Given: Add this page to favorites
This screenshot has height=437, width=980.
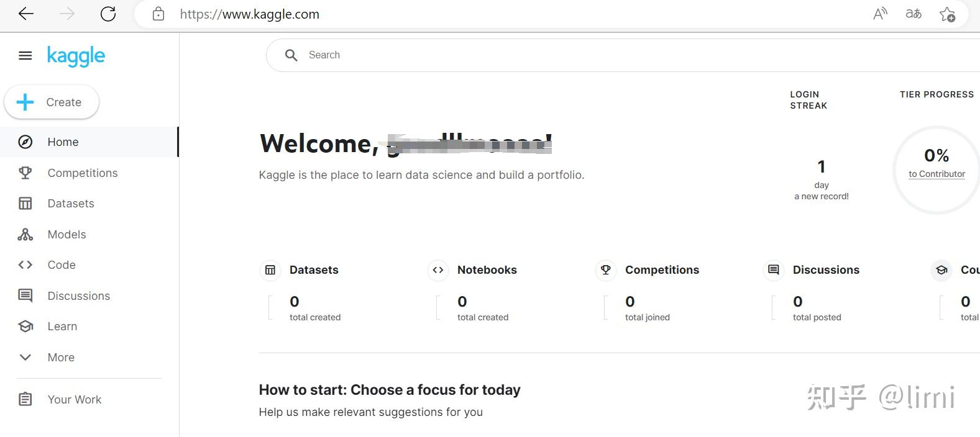Looking at the screenshot, I should (948, 14).
